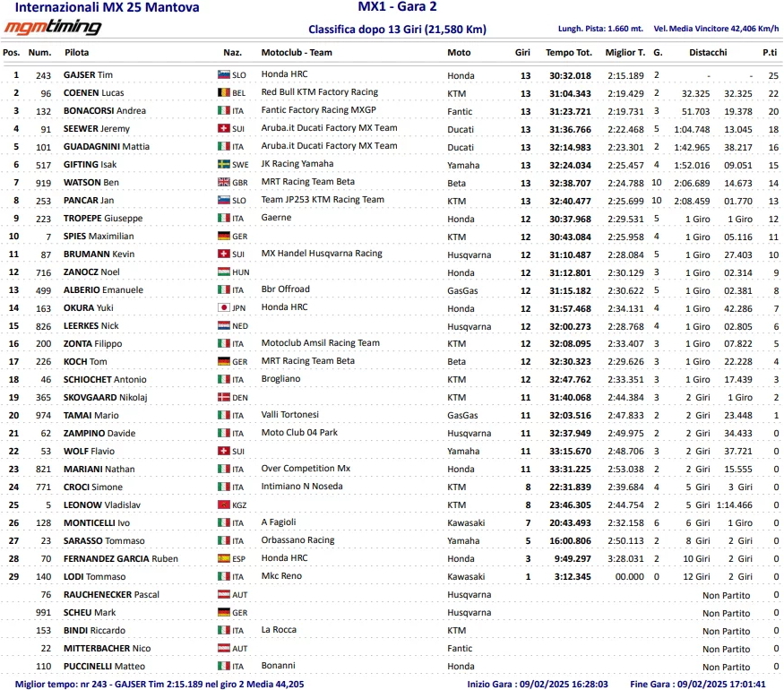Click Italy flag in PUCCINELLI Matteo row
Screen dimensions: 784x690
223,666
